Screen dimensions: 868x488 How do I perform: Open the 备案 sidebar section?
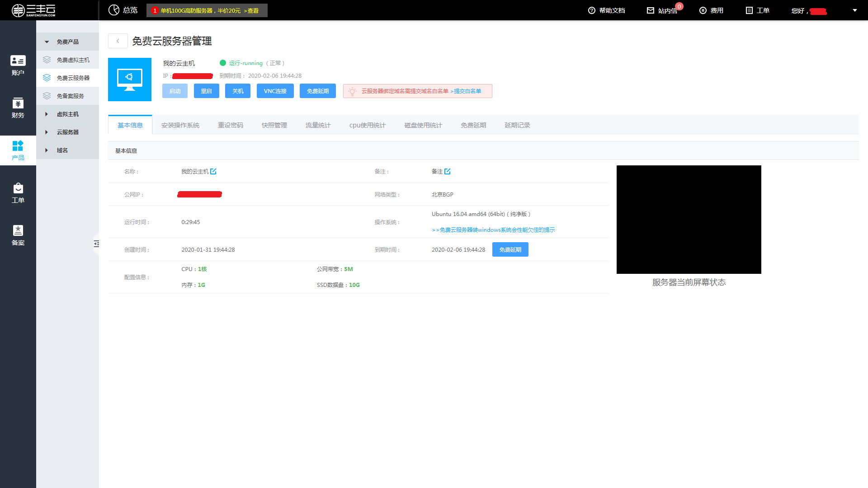tap(18, 235)
